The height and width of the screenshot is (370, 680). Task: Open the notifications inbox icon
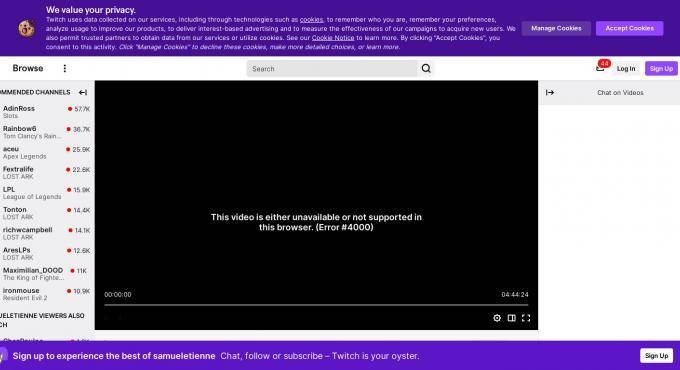point(600,69)
